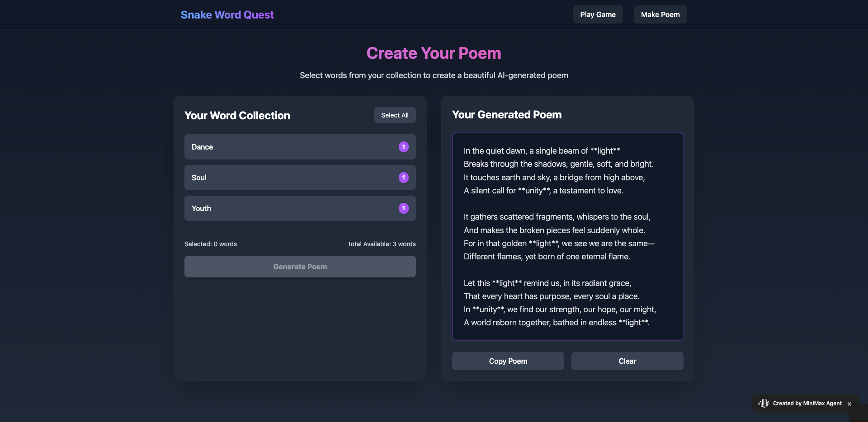868x422 pixels.
Task: Click the purple badge on Soul
Action: point(403,178)
